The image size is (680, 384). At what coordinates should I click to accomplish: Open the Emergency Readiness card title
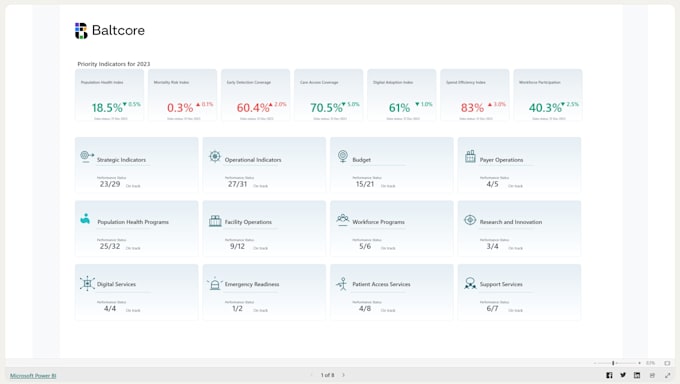252,284
